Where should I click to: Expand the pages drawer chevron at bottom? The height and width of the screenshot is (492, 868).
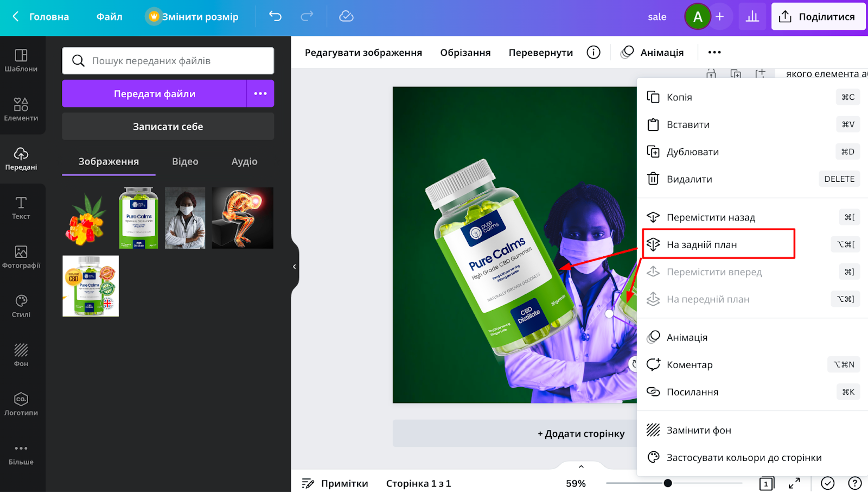(x=581, y=466)
